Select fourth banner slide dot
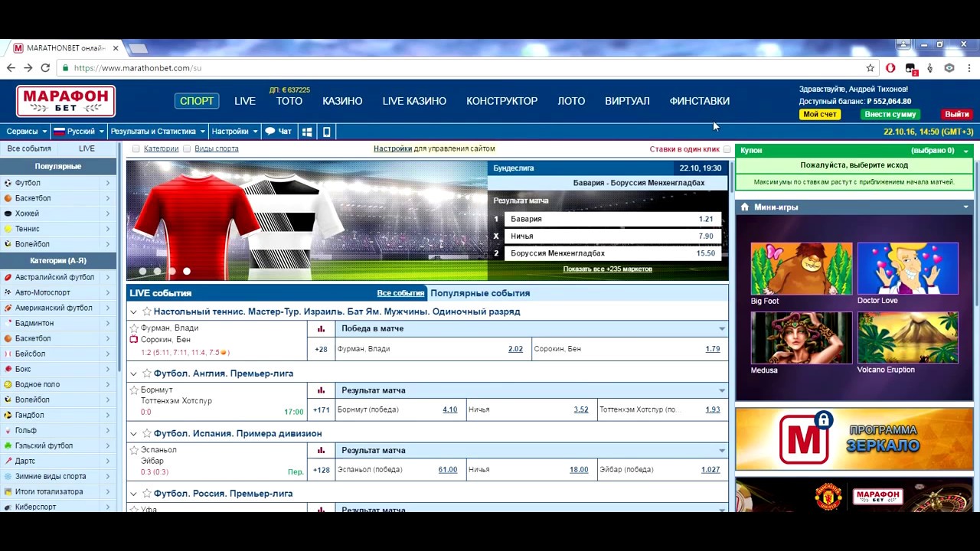This screenshot has width=980, height=551. click(x=186, y=271)
